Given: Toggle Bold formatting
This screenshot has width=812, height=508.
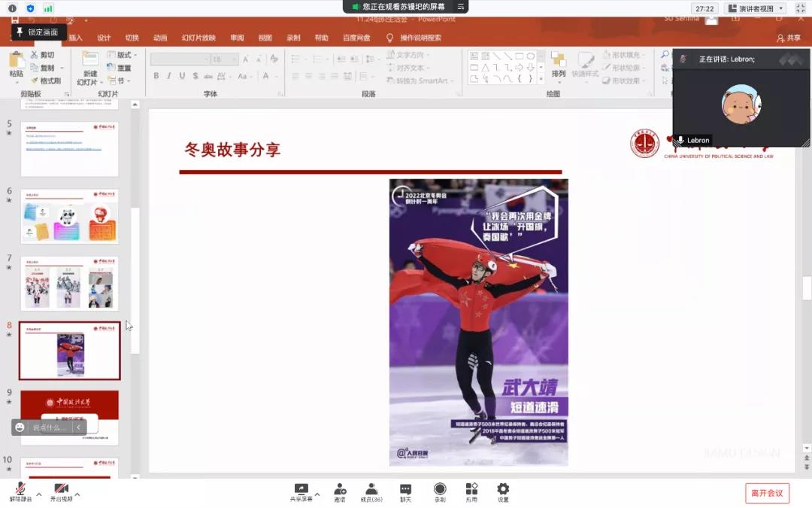Looking at the screenshot, I should (156, 76).
